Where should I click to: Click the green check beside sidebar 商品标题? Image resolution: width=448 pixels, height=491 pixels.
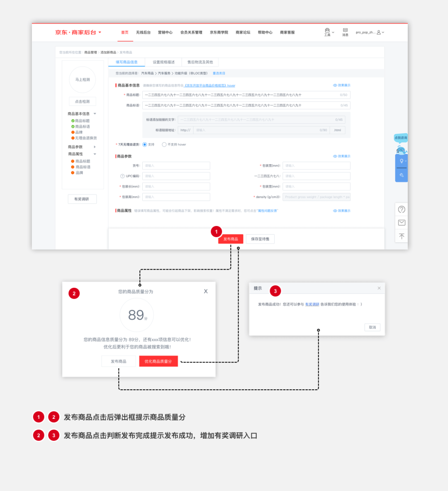coord(73,121)
